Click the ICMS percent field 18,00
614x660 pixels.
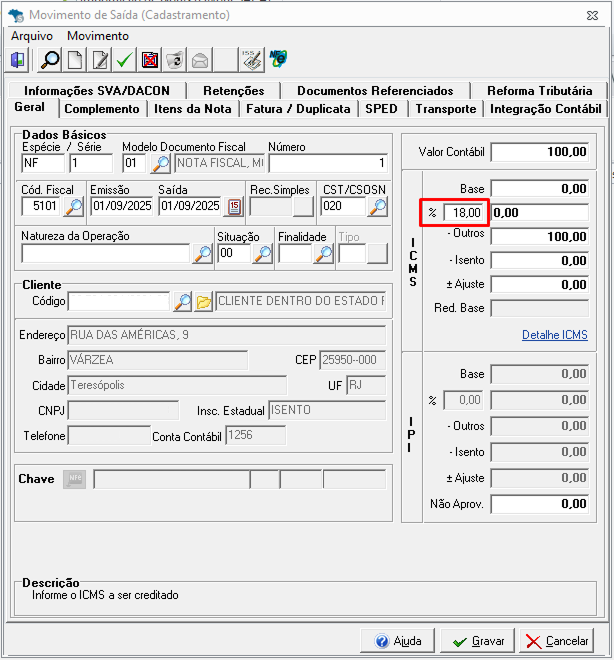tap(463, 213)
